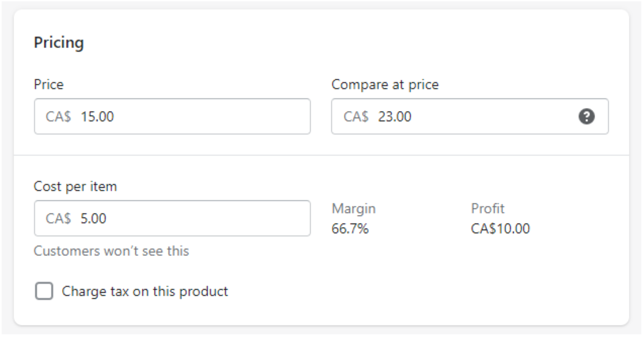This screenshot has height=337, width=644.
Task: Click the Price field label
Action: [x=49, y=84]
